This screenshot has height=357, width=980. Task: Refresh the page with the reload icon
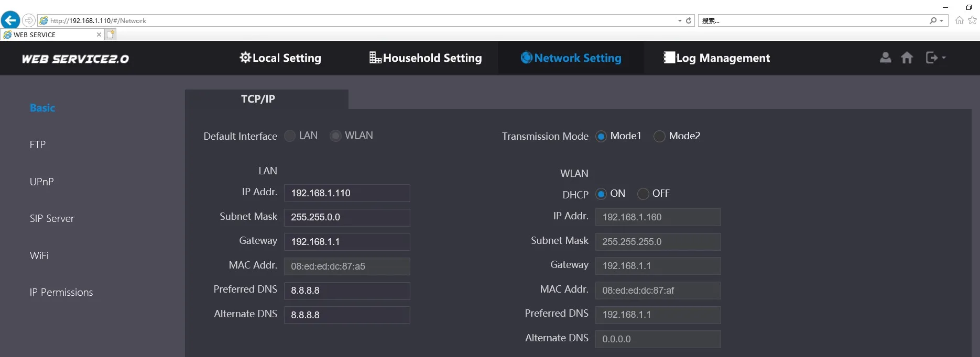click(689, 21)
